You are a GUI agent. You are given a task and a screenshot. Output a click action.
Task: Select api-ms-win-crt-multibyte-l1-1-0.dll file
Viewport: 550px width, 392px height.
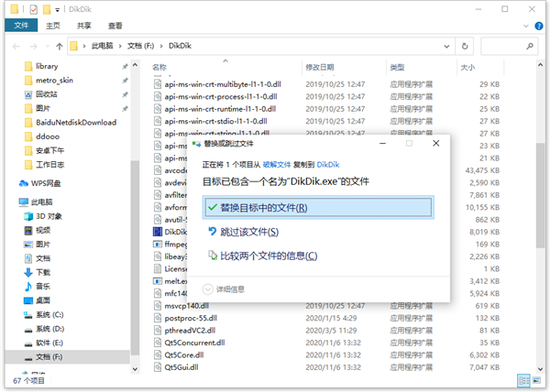point(223,84)
